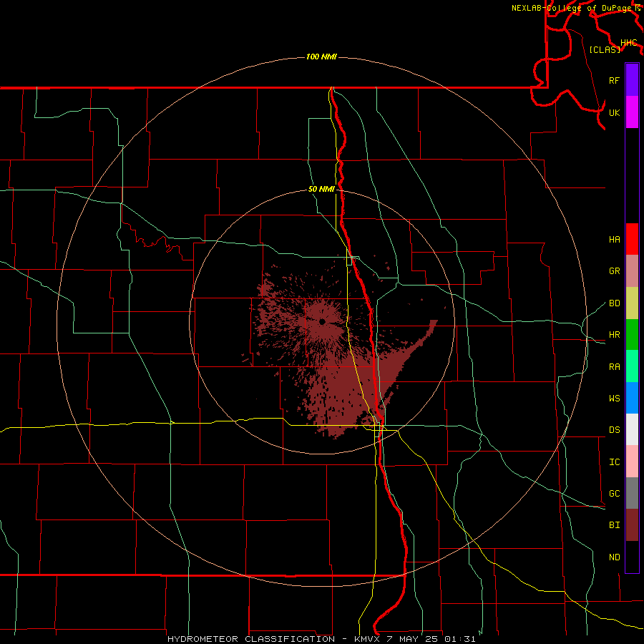
Task: Click the Hydrometeor Classification KMVX caption
Action: [321, 639]
